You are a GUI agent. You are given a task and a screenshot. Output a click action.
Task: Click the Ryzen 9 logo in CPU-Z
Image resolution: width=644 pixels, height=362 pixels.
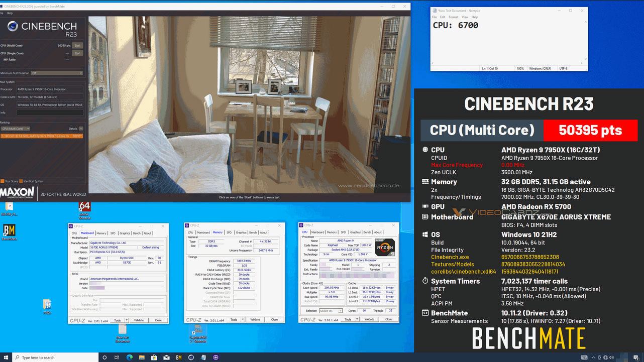pos(384,248)
